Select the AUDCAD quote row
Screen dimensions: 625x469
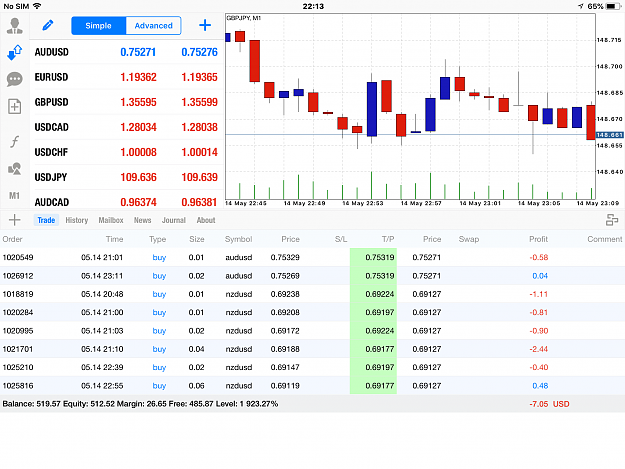pyautogui.click(x=126, y=201)
